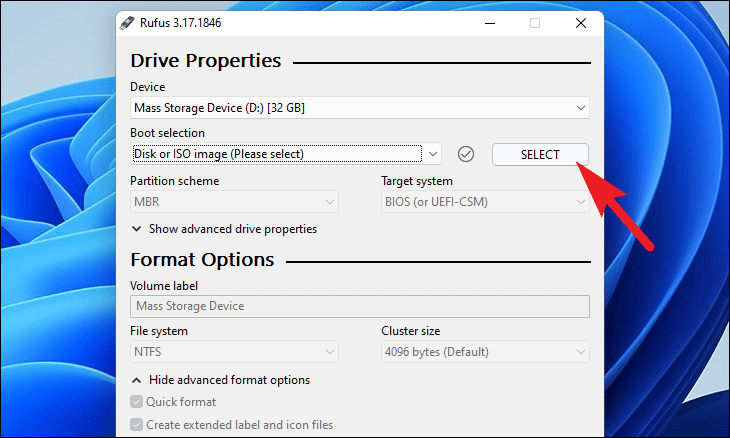This screenshot has height=438, width=730.
Task: Open the Device dropdown list
Action: click(360, 108)
